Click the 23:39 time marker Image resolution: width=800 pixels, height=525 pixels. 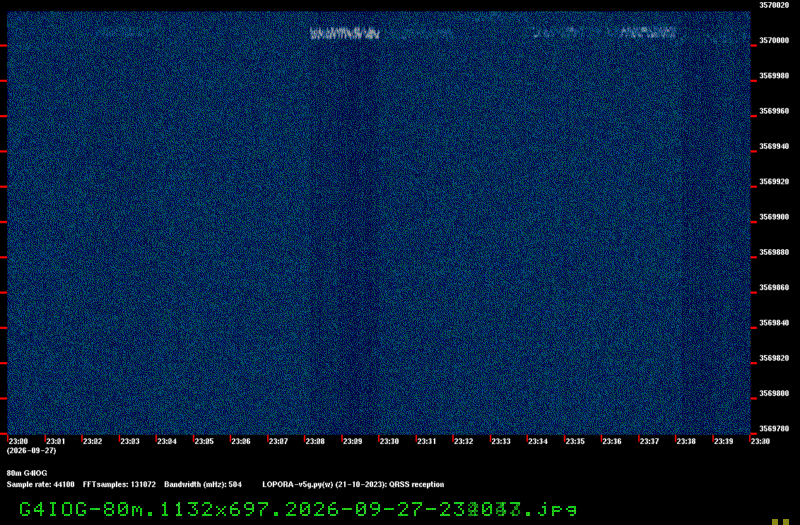[x=723, y=441]
